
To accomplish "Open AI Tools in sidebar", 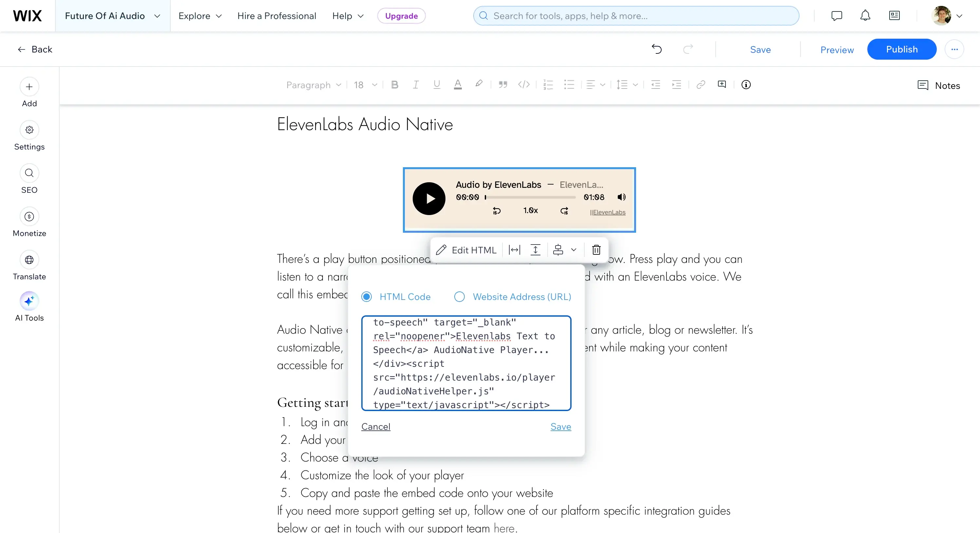I will pyautogui.click(x=29, y=301).
